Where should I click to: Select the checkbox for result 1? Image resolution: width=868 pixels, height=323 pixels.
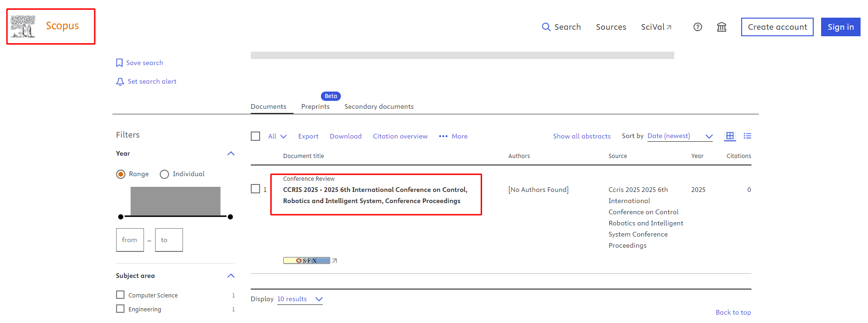tap(255, 189)
